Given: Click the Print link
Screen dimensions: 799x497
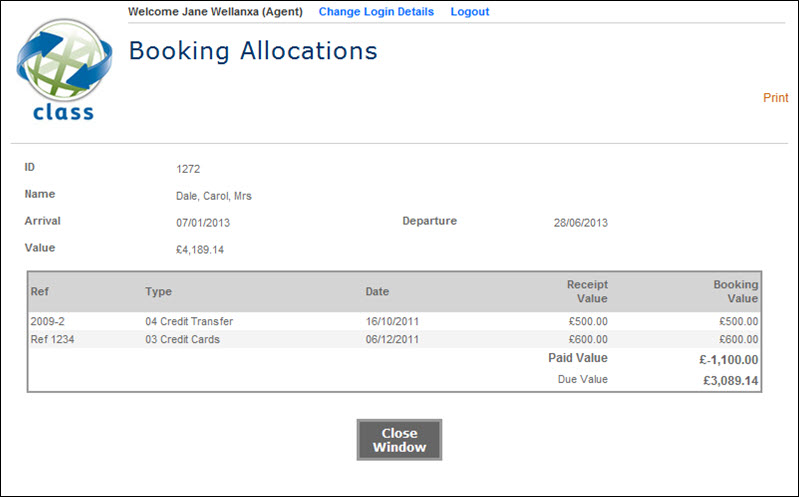Looking at the screenshot, I should point(775,98).
